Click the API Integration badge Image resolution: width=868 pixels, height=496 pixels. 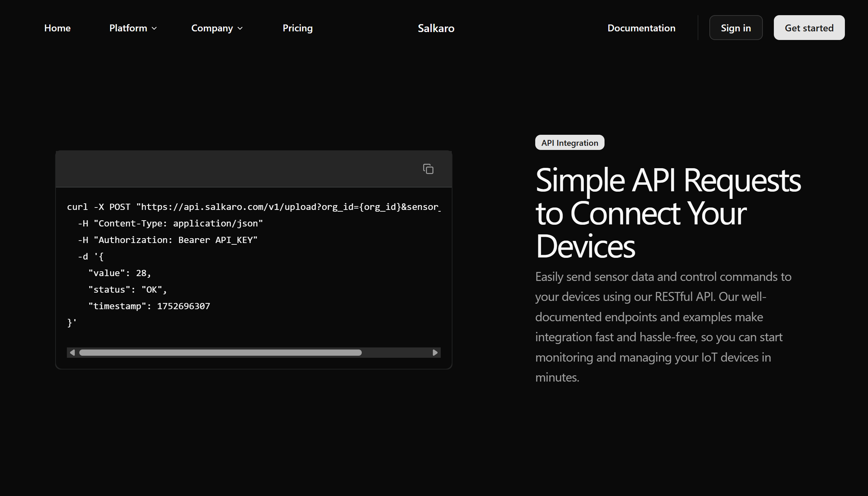(x=569, y=142)
